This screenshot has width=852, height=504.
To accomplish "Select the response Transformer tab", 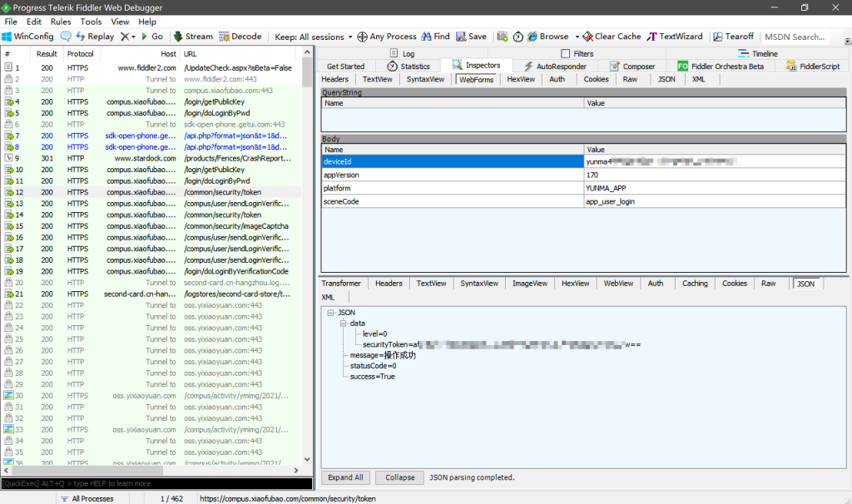I will tap(340, 284).
